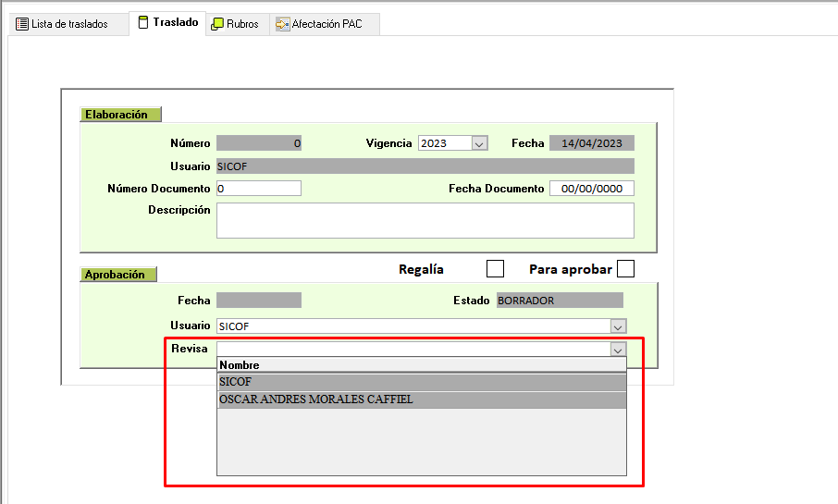
Task: Collapse the Revisa dropdown list
Action: tap(618, 350)
